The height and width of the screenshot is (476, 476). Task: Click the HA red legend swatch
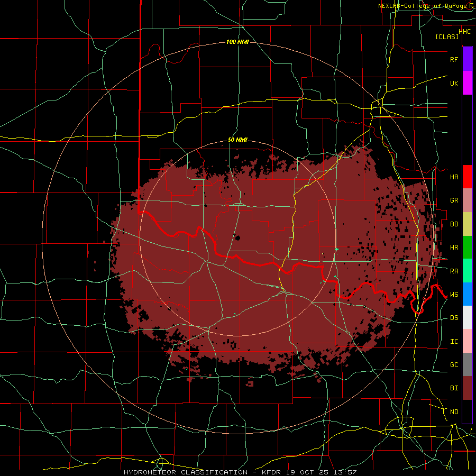[467, 177]
